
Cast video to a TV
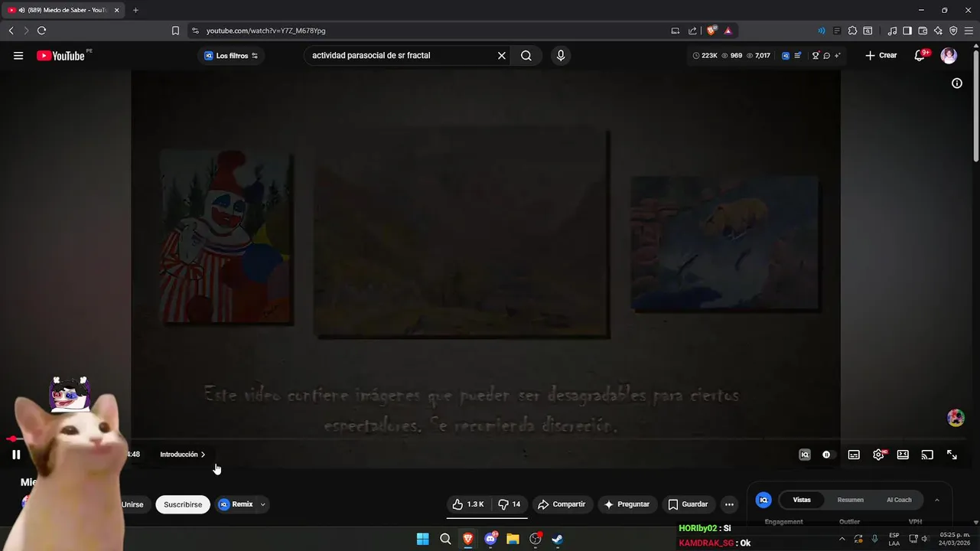pyautogui.click(x=927, y=455)
